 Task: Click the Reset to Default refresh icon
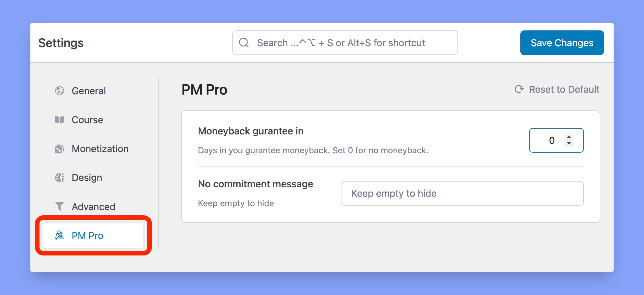pos(519,89)
